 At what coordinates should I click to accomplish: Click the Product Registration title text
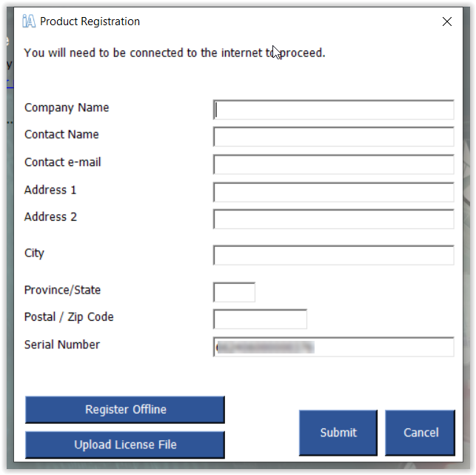click(90, 21)
